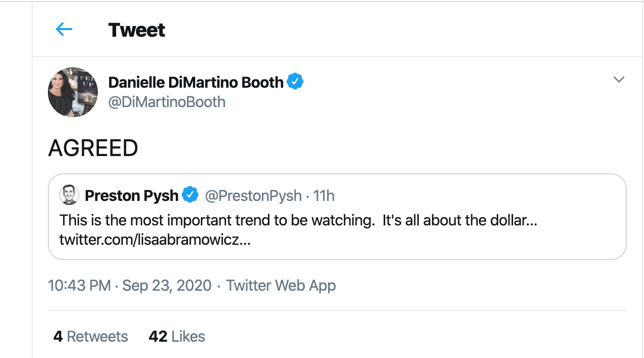View the 42 Likes list

pyautogui.click(x=177, y=337)
